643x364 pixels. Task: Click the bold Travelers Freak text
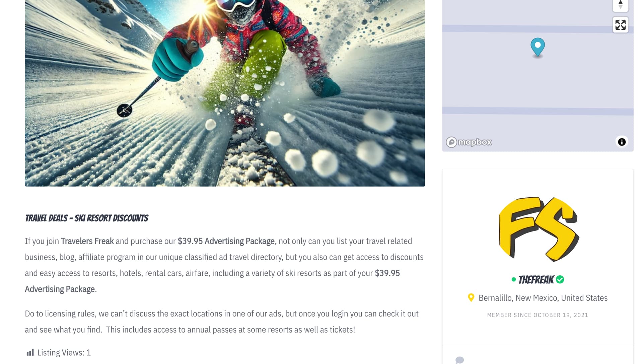coord(87,241)
